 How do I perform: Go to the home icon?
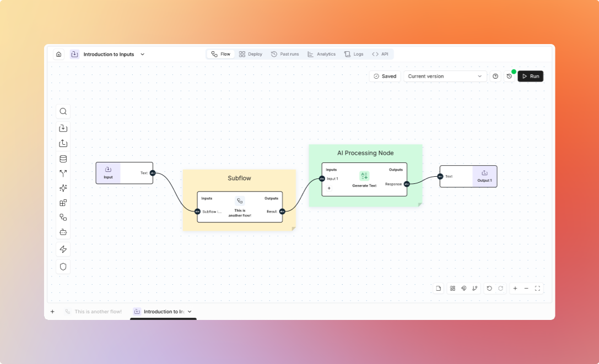point(59,54)
